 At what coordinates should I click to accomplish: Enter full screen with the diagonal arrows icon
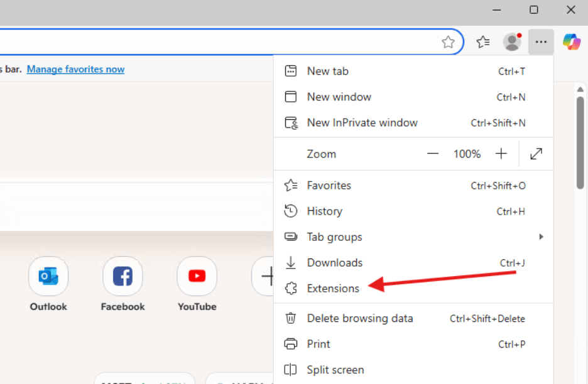point(535,154)
